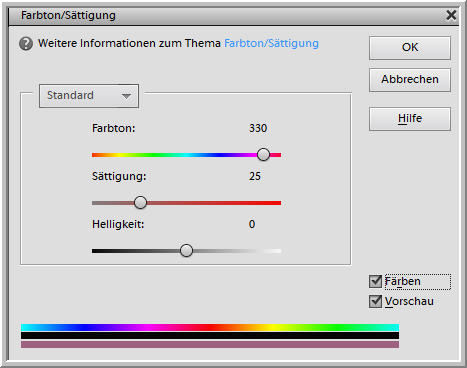Viewport: 467px width, 368px height.
Task: Open the Standard dropdown menu
Action: point(89,96)
